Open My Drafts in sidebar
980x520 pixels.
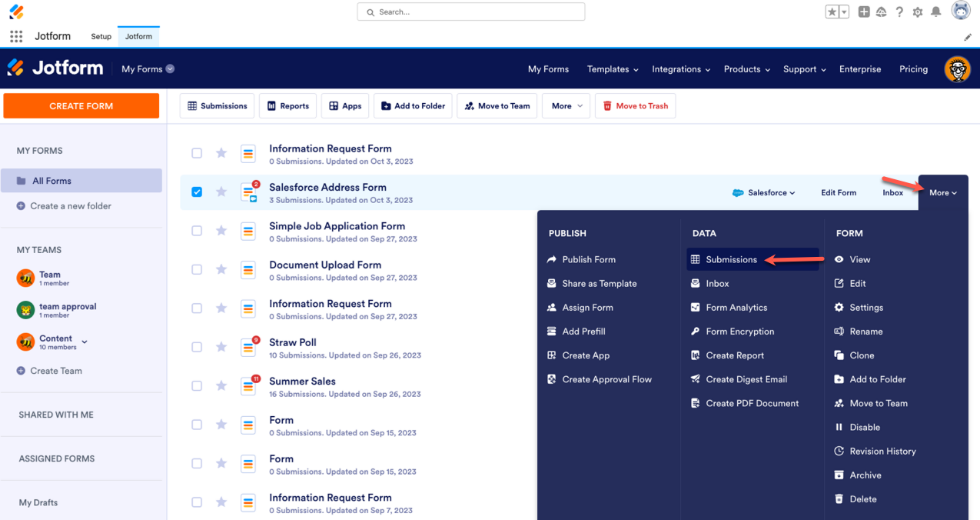click(x=38, y=502)
